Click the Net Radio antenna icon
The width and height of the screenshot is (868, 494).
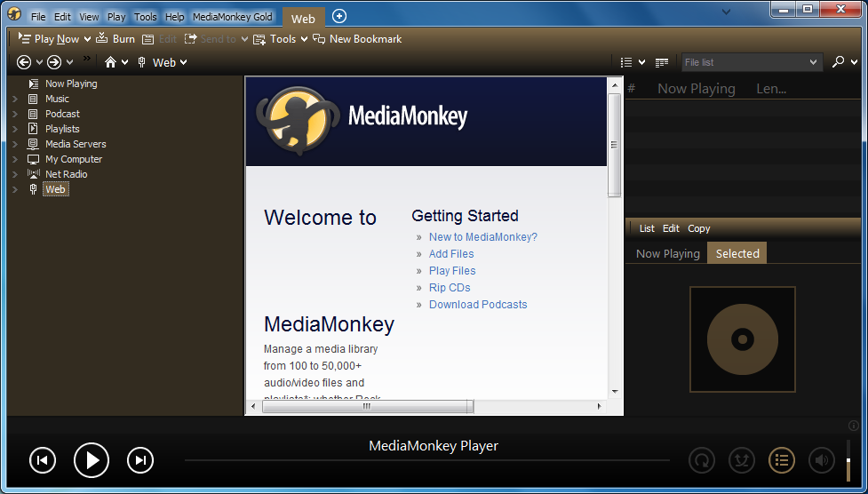(34, 174)
